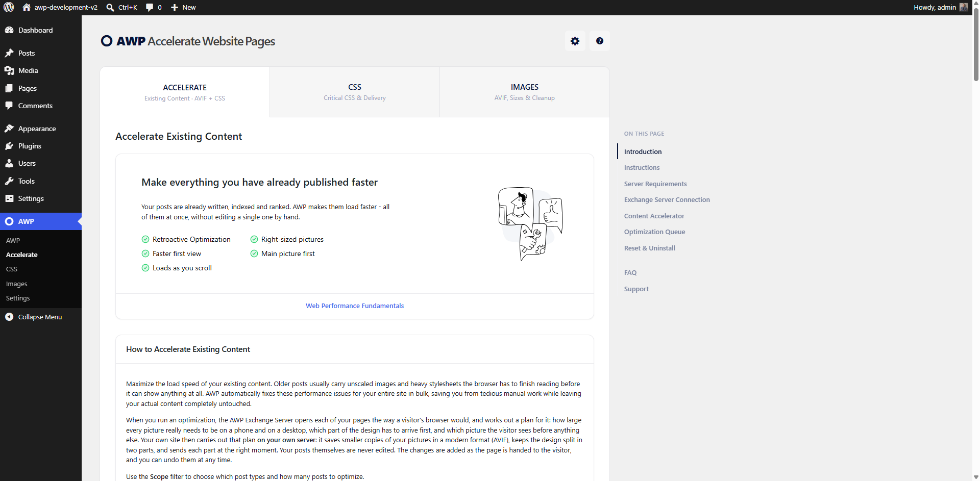Click the awp-development-v2 site name

66,7
